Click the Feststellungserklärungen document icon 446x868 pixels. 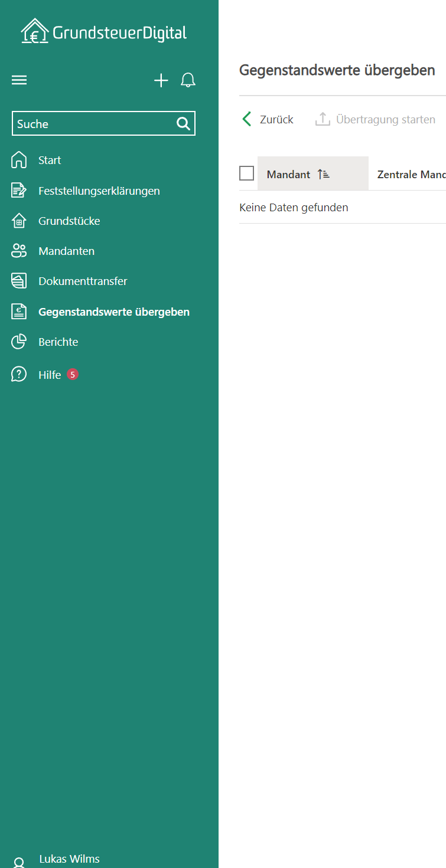19,191
